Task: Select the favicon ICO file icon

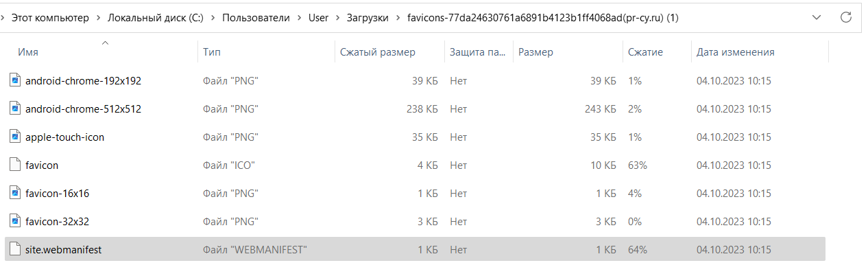Action: click(15, 165)
